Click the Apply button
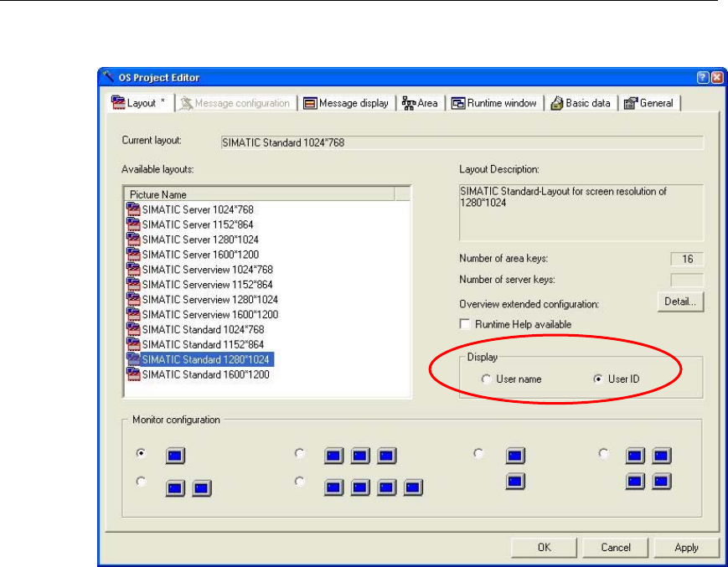 click(x=686, y=548)
